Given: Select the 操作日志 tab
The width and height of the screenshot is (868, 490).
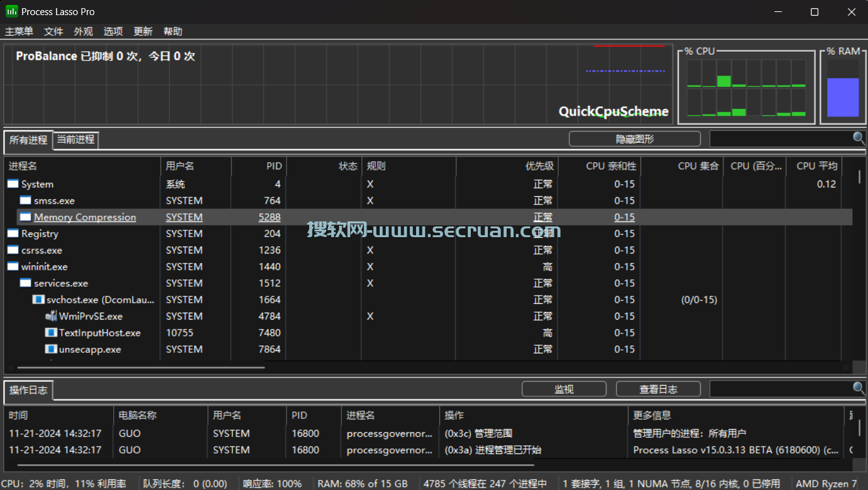Looking at the screenshot, I should (28, 390).
